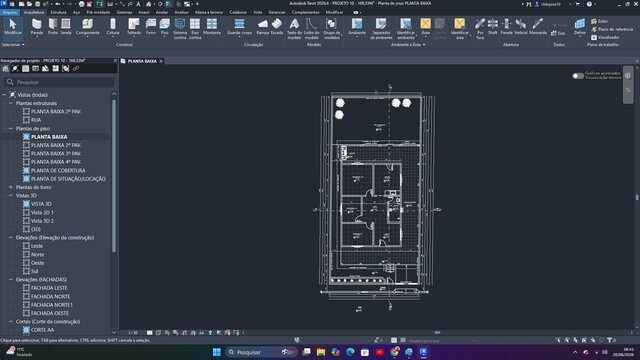
Task: Toggle Gráficos acelerados switch
Action: coord(578,76)
